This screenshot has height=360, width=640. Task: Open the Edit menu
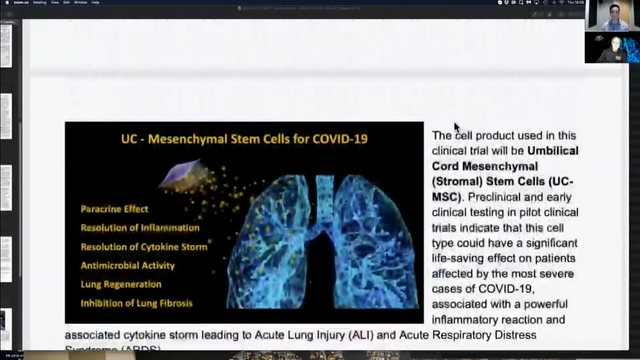(67, 2)
